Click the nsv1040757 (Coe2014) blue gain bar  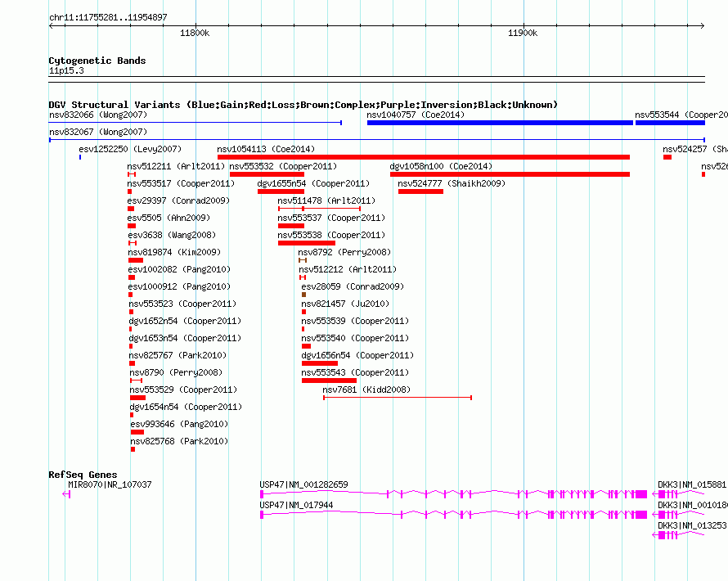tap(500, 123)
